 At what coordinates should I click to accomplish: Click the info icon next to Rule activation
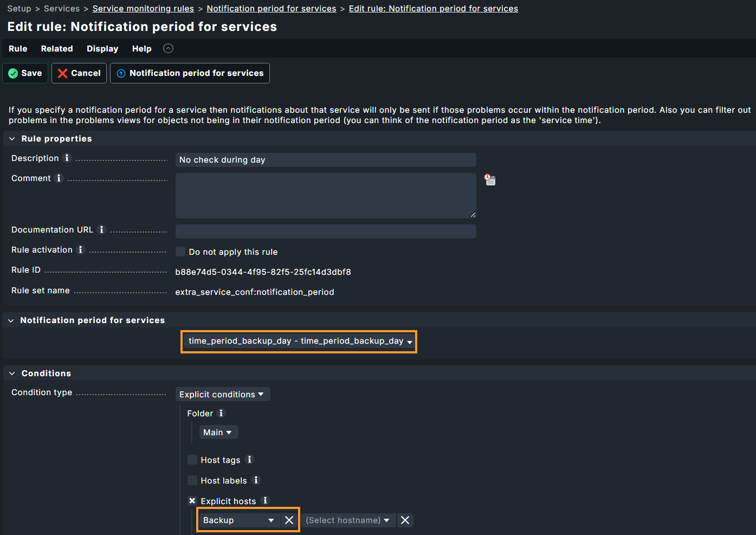tap(81, 249)
